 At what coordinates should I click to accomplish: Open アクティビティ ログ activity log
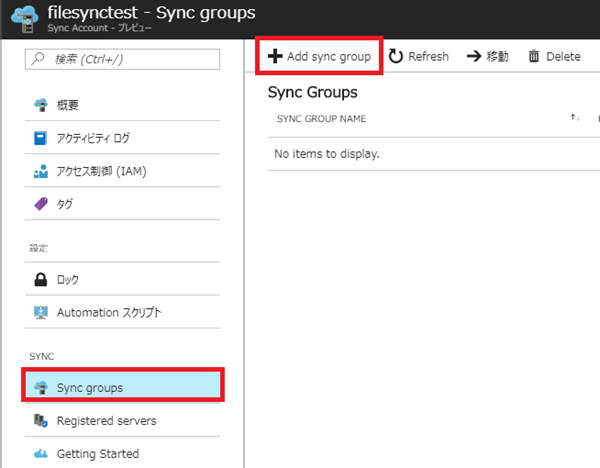pyautogui.click(x=122, y=138)
